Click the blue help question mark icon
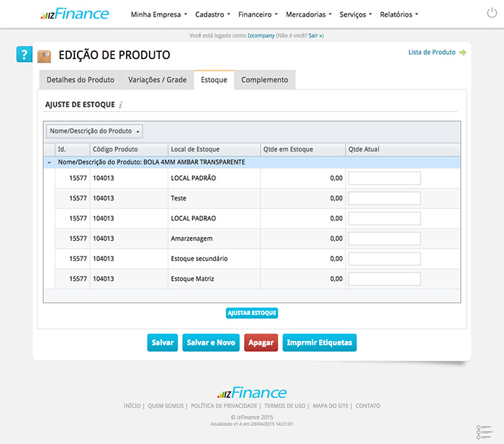 (x=24, y=55)
